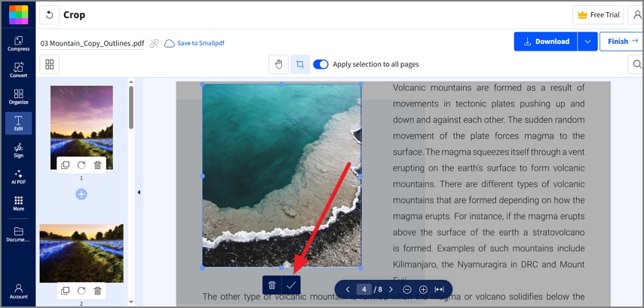Click the unlink icon next to filename
Viewport: 644px width, 308px height.
pyautogui.click(x=154, y=43)
